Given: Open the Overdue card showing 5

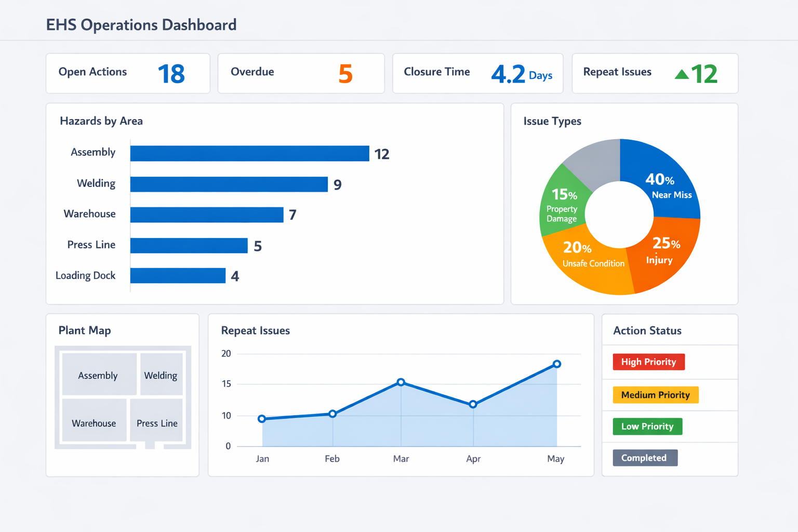Looking at the screenshot, I should tap(301, 73).
